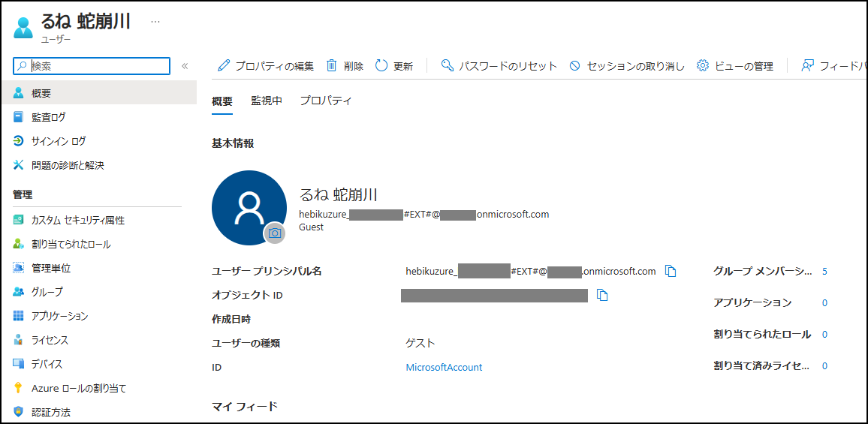Click the 割り当てられたロール sidebar icon
This screenshot has width=868, height=424.
click(x=19, y=244)
